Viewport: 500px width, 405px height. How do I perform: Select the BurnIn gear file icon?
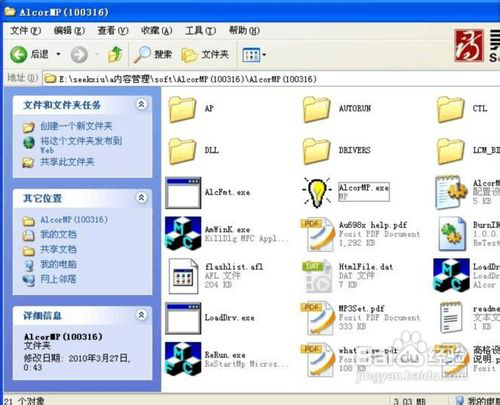[452, 234]
